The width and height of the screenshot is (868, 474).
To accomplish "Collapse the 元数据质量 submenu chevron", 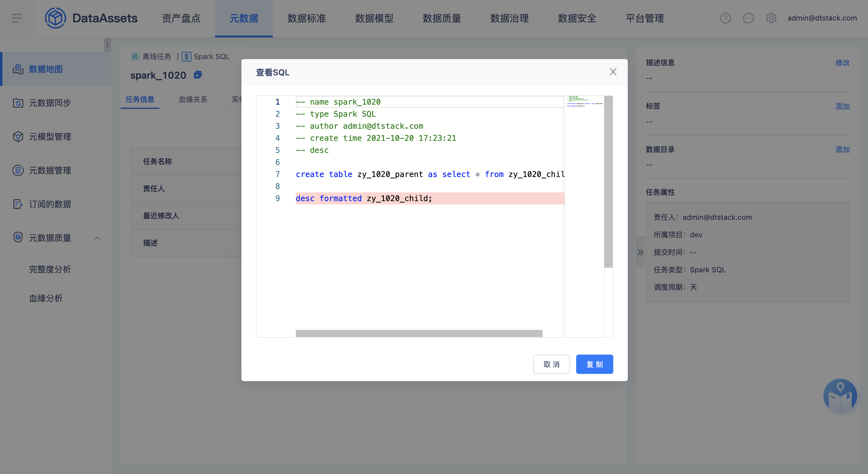I will click(x=97, y=238).
